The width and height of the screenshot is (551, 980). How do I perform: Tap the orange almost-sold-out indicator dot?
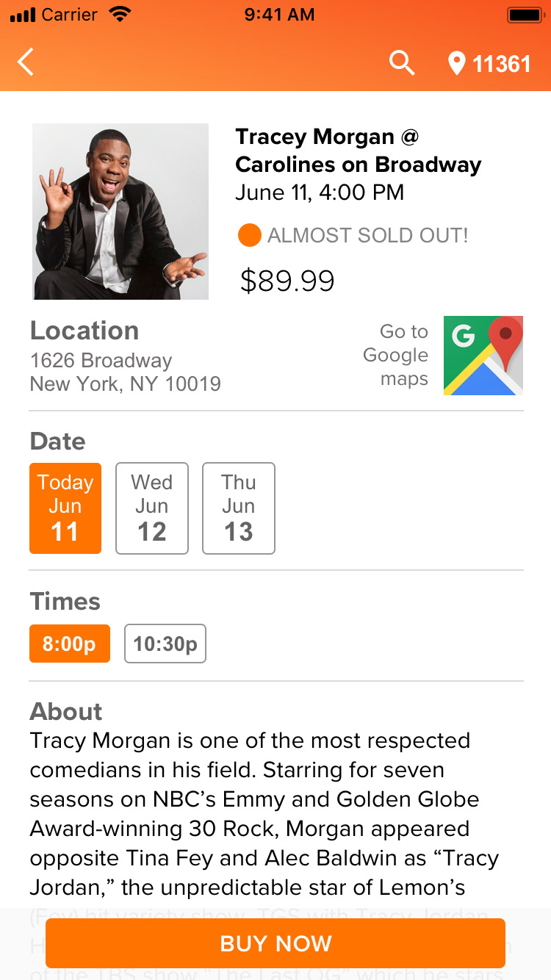[250, 236]
